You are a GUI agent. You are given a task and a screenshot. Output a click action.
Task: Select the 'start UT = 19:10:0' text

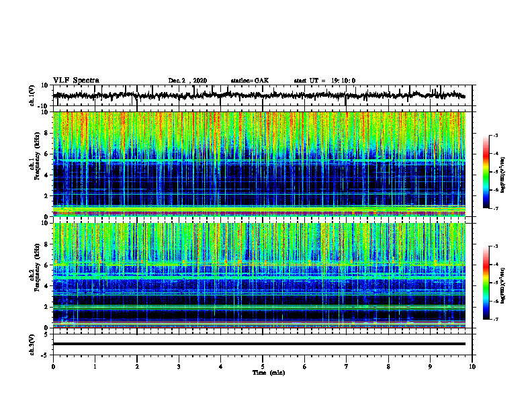[x=324, y=81]
